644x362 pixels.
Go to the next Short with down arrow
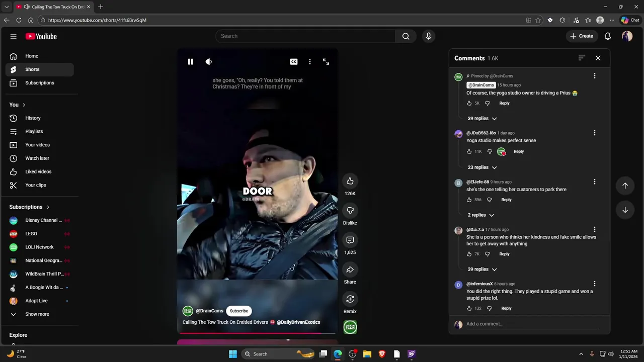[x=625, y=210]
